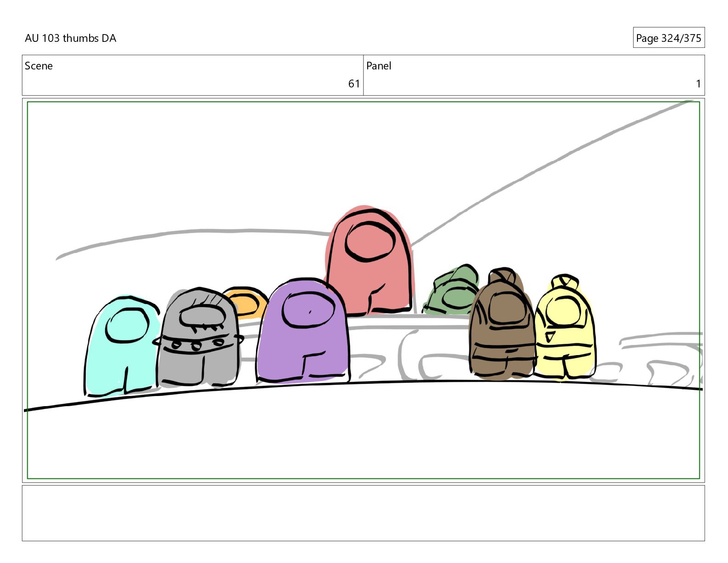
Task: Click the orange crewmate partially hidden
Action: click(x=246, y=302)
